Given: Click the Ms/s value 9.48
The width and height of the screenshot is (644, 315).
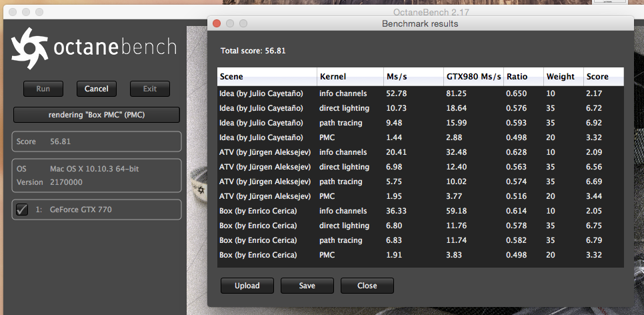Looking at the screenshot, I should [394, 123].
